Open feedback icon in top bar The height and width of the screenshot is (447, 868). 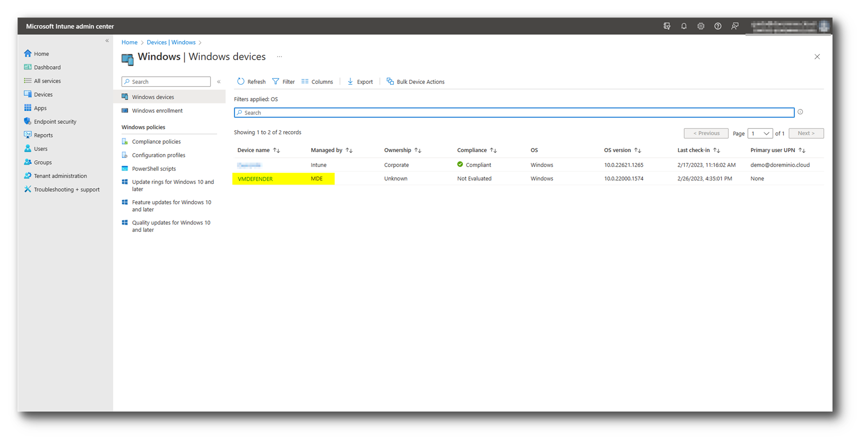point(735,26)
